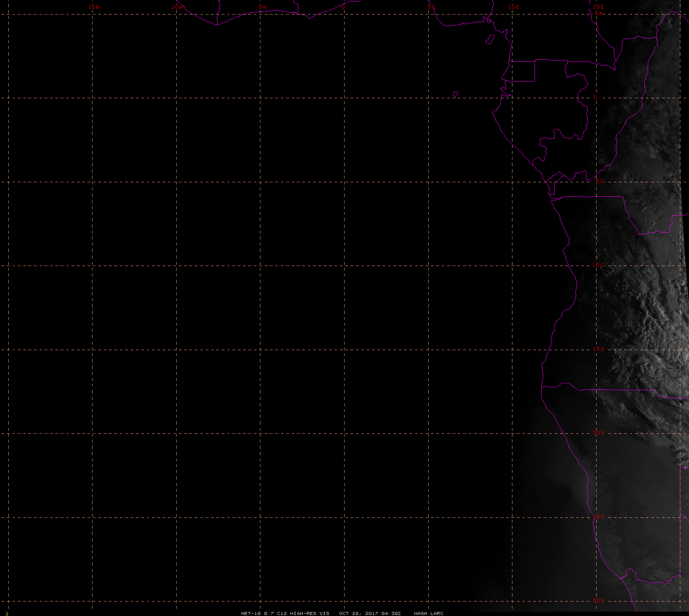689x616 pixels.
Task: Click the 5W longitude label
Action: (x=263, y=7)
